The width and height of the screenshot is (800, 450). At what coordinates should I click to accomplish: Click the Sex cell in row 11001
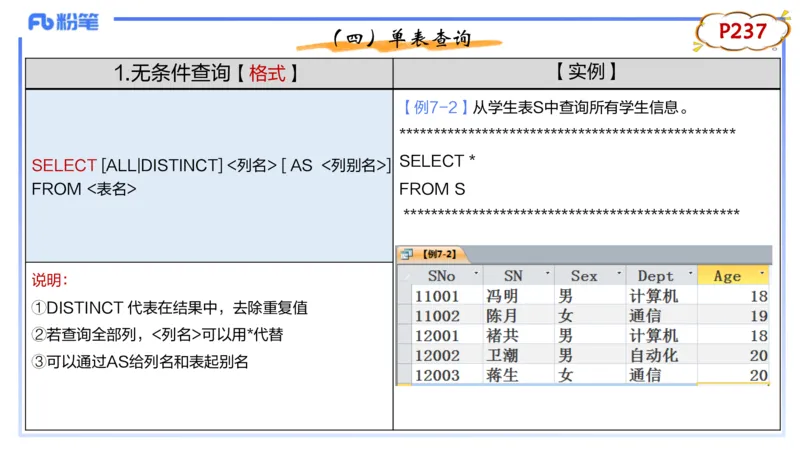tap(590, 296)
